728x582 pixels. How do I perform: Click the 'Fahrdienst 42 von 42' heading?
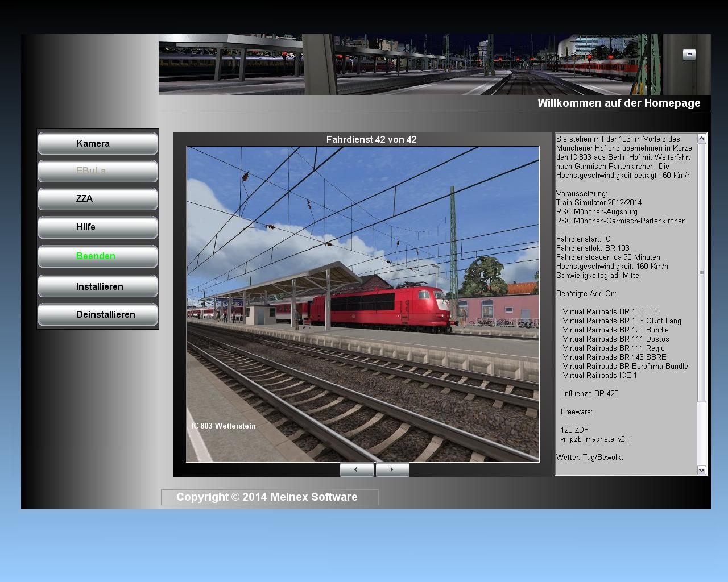(371, 139)
